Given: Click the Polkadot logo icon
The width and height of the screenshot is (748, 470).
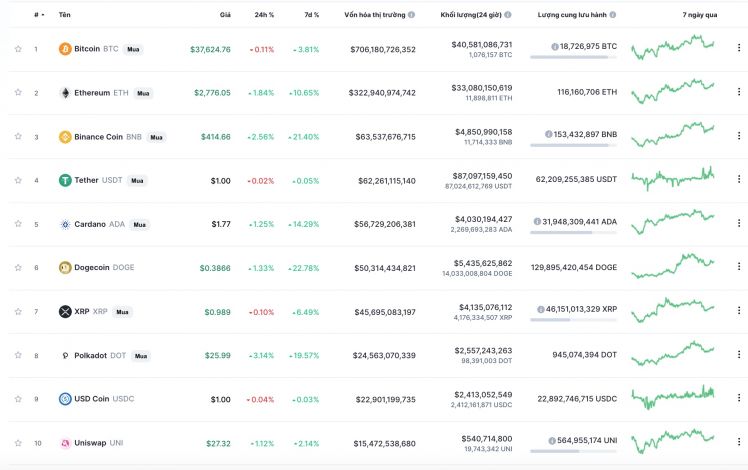Looking at the screenshot, I should 65,355.
